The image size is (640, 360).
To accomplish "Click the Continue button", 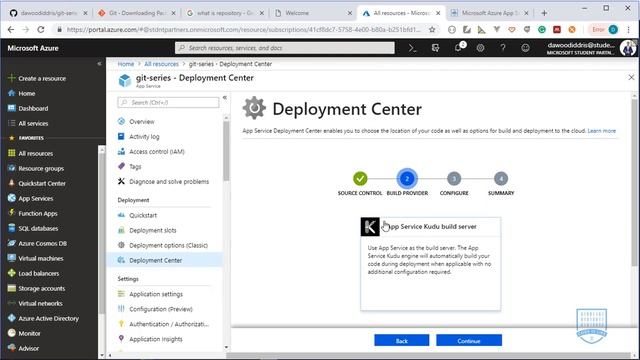I will 469,340.
